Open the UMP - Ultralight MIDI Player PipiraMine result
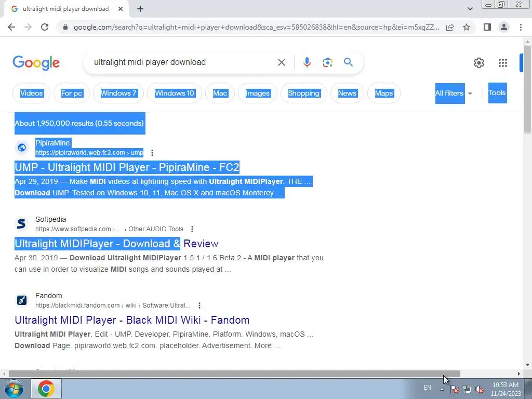The image size is (532, 399). tap(127, 167)
